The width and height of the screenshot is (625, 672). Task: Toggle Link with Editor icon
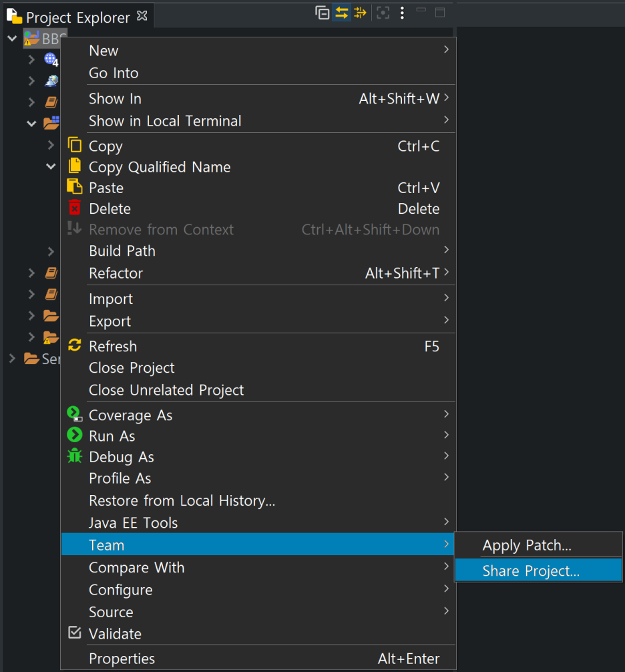click(341, 13)
